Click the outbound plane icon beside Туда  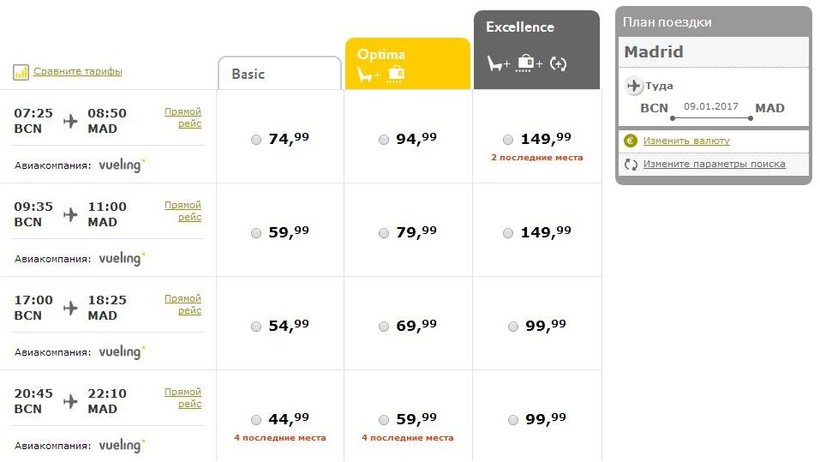634,85
